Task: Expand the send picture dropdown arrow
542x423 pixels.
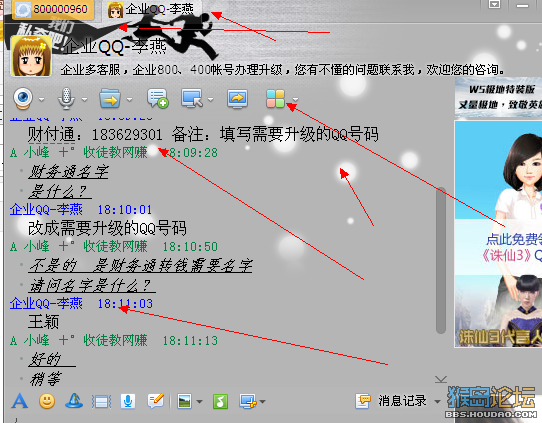Action: click(x=199, y=402)
